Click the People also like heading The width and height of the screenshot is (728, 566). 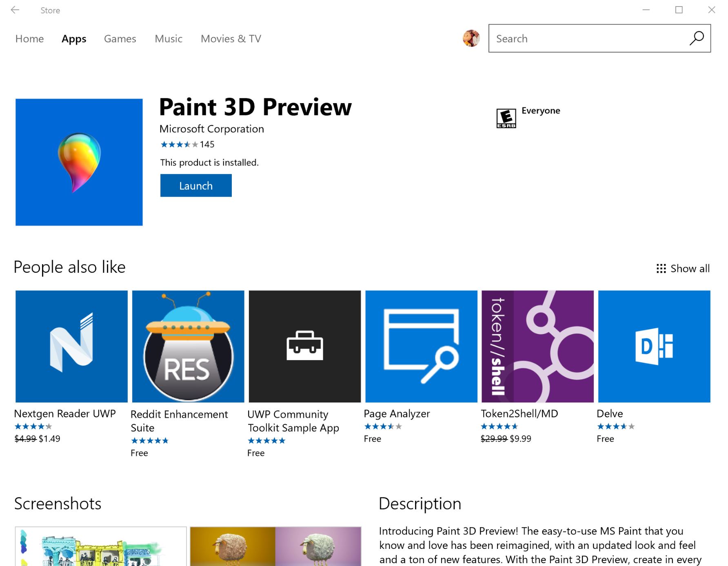click(70, 267)
